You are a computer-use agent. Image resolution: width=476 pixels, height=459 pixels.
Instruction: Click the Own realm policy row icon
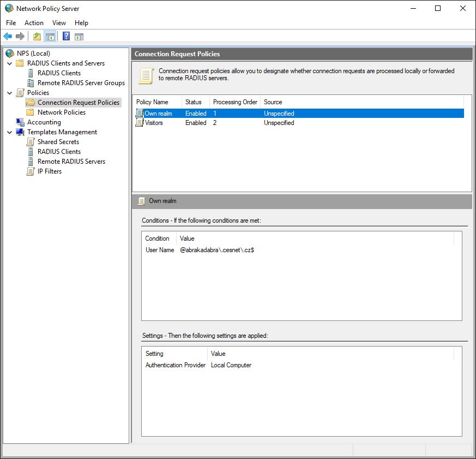(x=140, y=114)
